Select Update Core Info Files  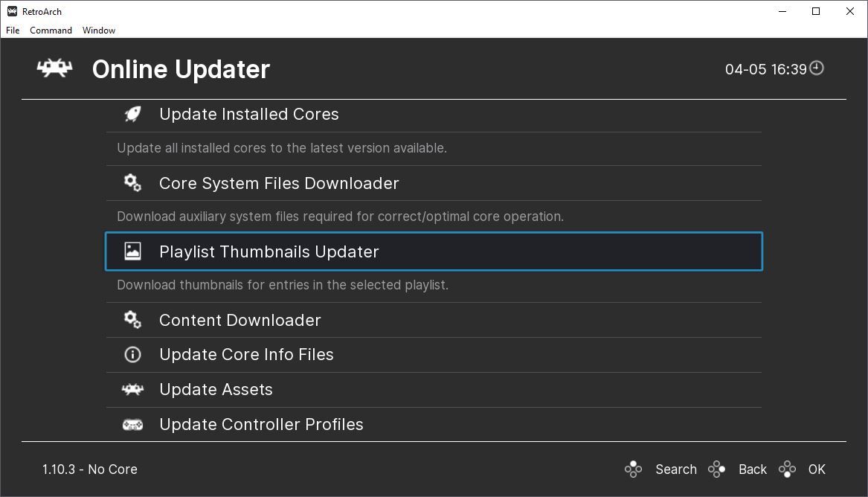click(x=246, y=355)
